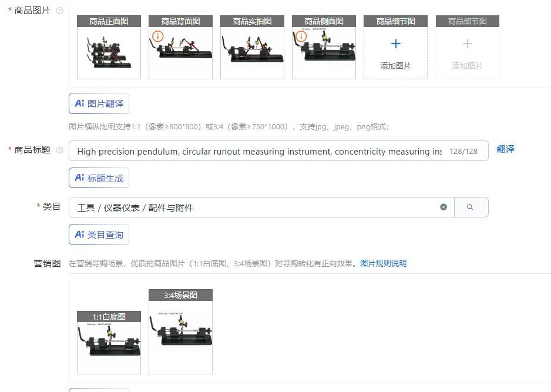
Task: Open the AI 图片翻译 button
Action: pos(99,103)
